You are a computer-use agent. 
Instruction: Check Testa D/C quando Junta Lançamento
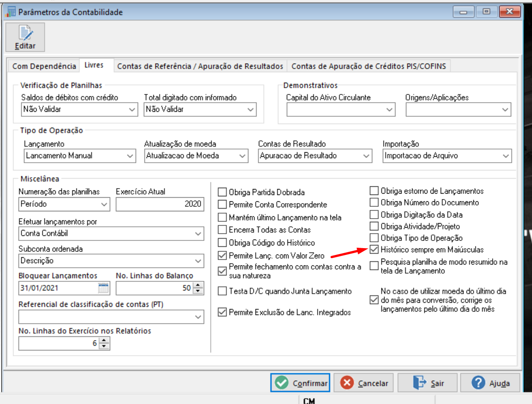pos(222,291)
